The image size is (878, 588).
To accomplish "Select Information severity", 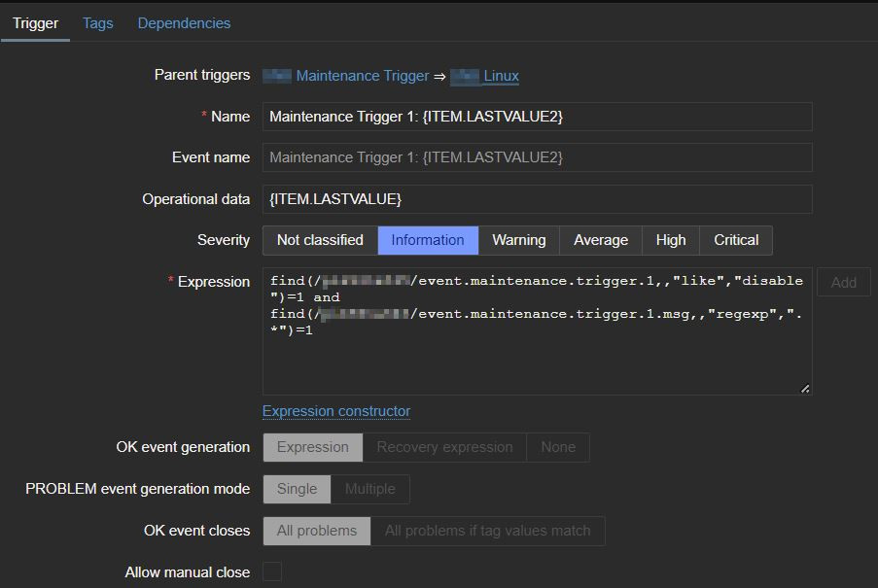I will point(427,240).
